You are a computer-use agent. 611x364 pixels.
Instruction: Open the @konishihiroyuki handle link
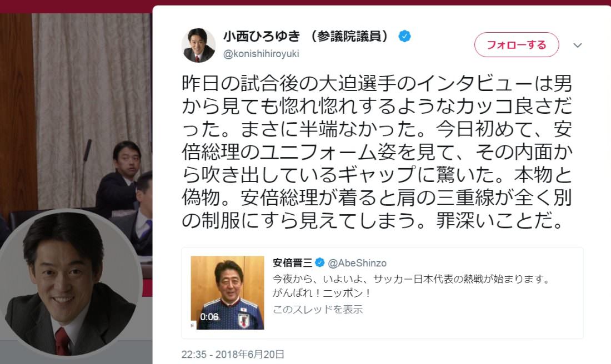pyautogui.click(x=261, y=54)
